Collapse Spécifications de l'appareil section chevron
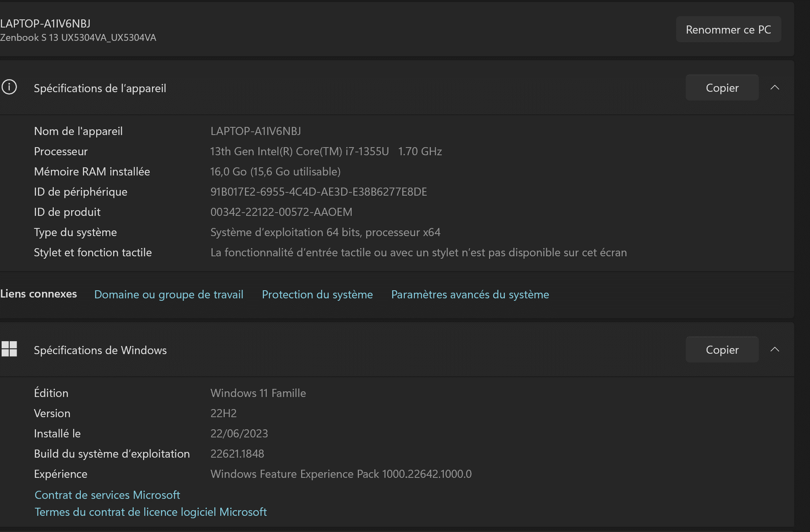 [774, 88]
